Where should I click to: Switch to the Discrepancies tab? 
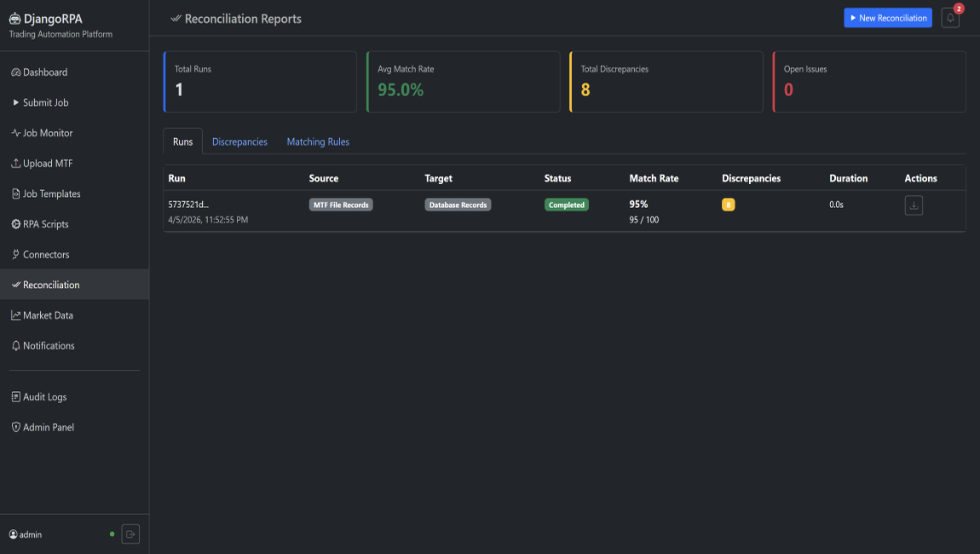point(239,142)
